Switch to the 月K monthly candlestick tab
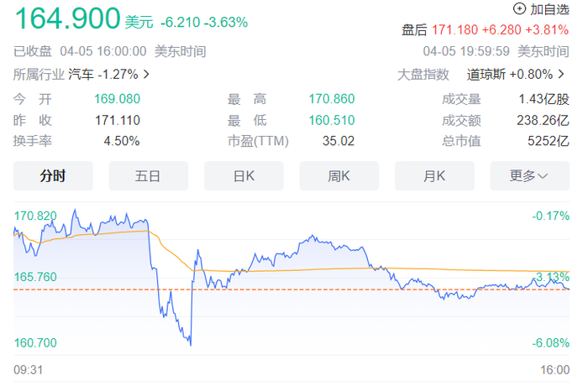 pyautogui.click(x=434, y=175)
